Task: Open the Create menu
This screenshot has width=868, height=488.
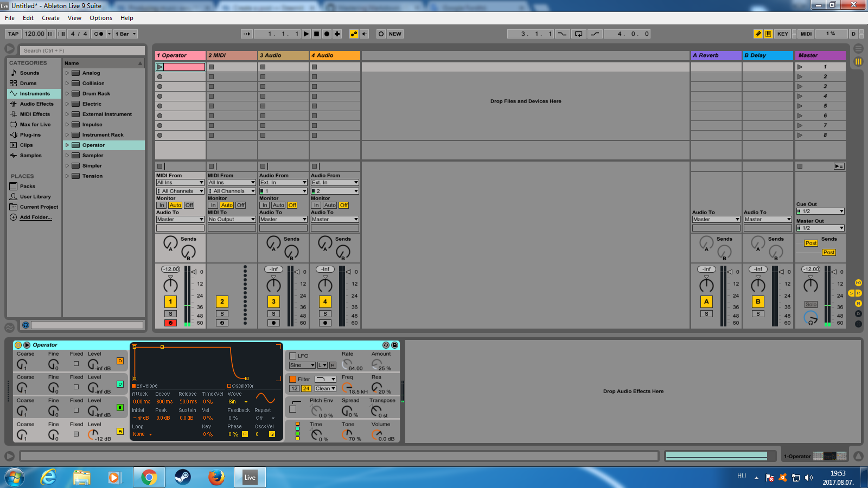Action: click(x=50, y=18)
